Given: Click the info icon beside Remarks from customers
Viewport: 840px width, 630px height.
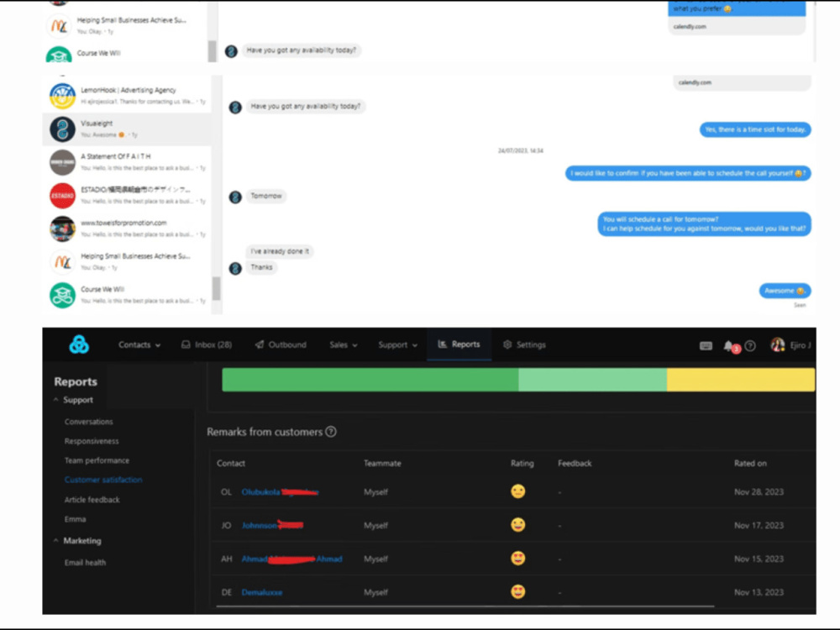Looking at the screenshot, I should (x=331, y=432).
